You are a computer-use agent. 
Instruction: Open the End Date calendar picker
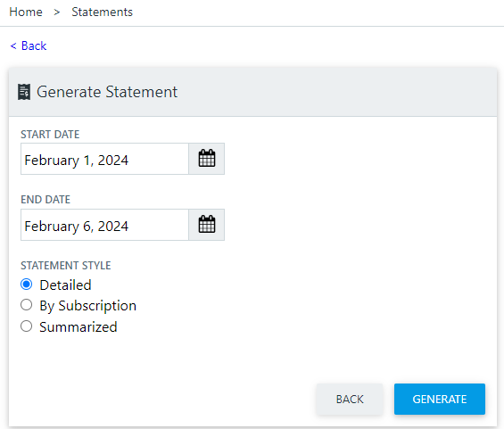click(207, 225)
